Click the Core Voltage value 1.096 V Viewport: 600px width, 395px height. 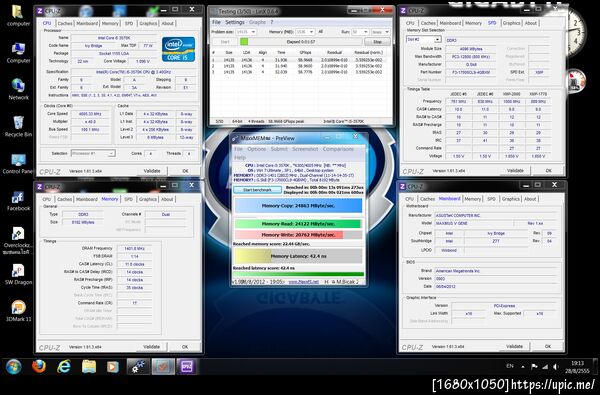[142, 61]
